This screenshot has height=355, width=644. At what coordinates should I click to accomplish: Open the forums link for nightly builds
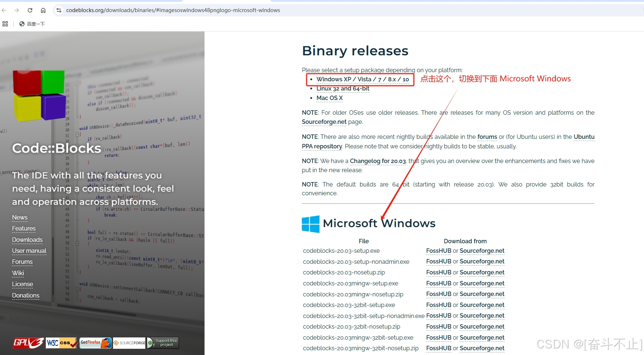[487, 137]
